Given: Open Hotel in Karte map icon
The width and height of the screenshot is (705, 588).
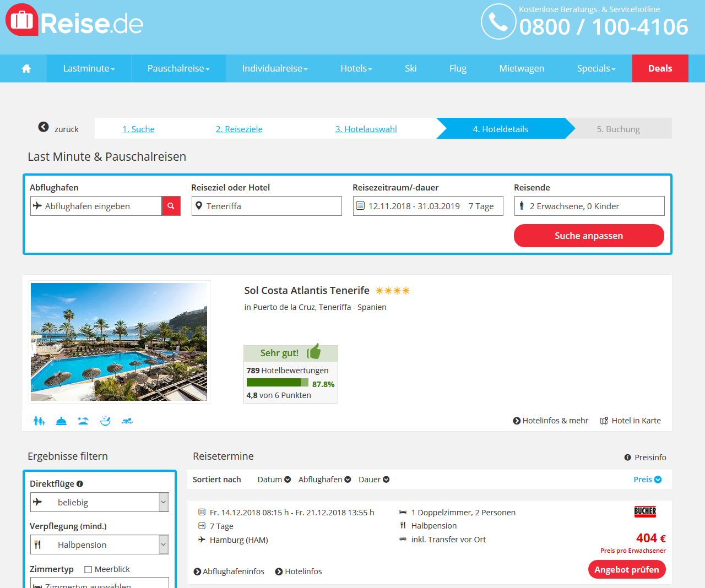Looking at the screenshot, I should click(604, 421).
